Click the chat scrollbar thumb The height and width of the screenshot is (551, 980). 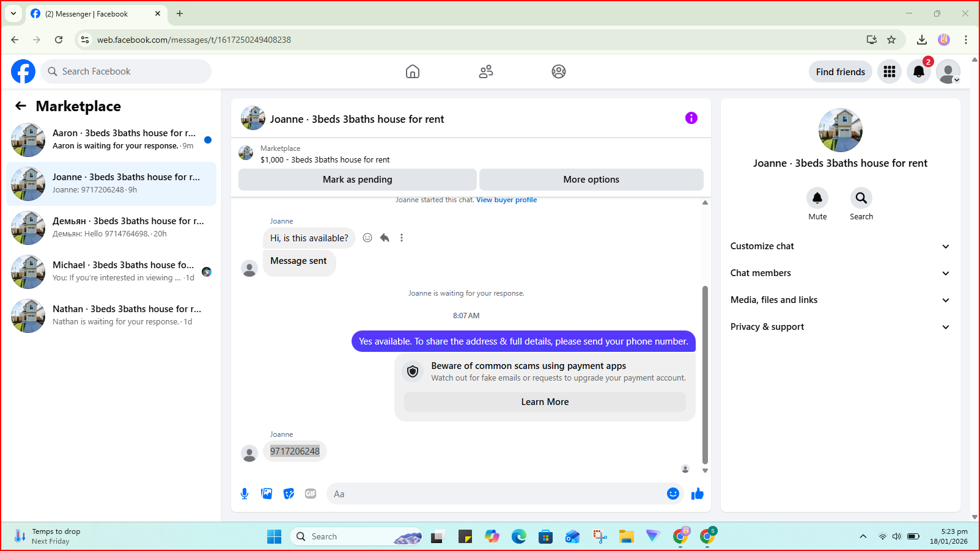pos(705,375)
